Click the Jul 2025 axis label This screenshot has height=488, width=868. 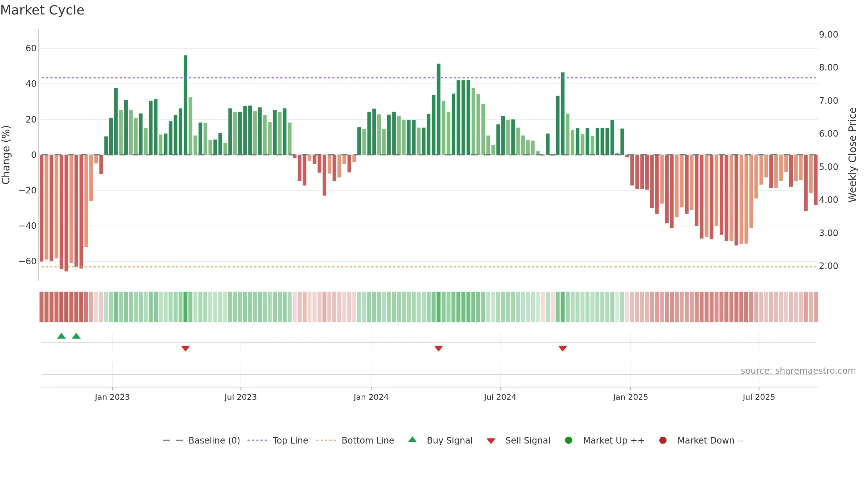tap(759, 397)
